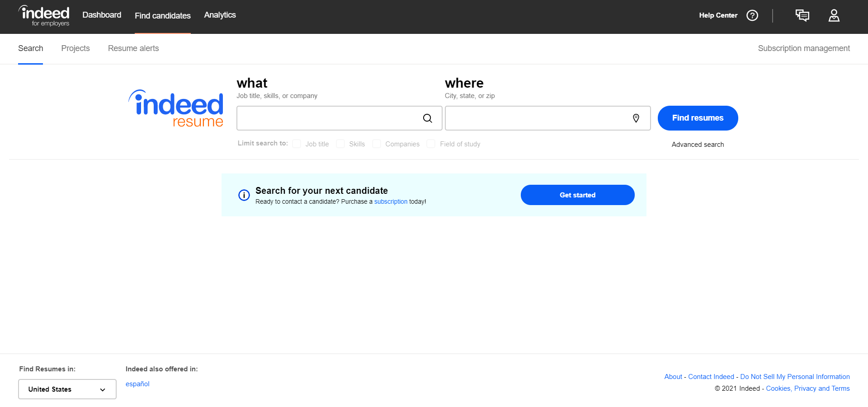Check the Companies checkbox
The height and width of the screenshot is (407, 868).
click(x=377, y=144)
